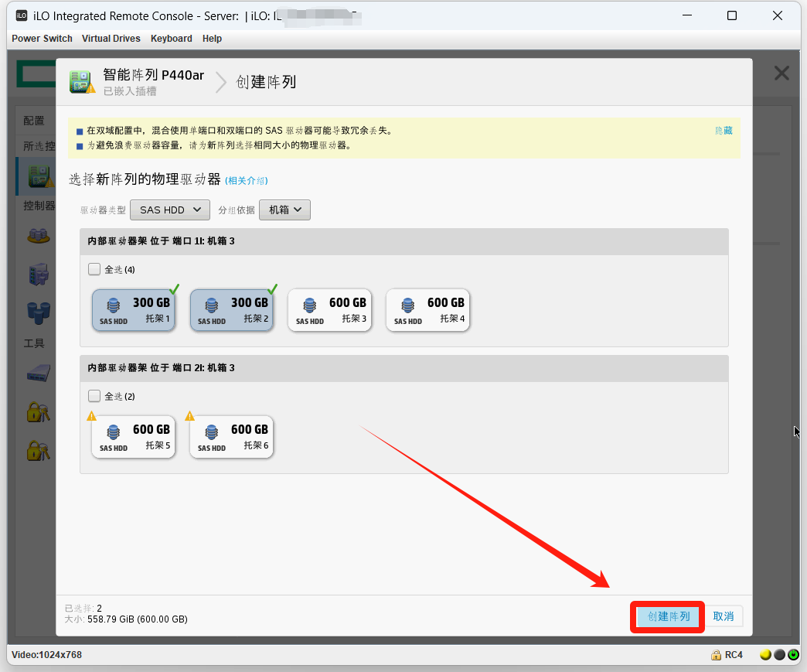Open the Virtual Drives menu
The image size is (807, 672).
click(x=111, y=39)
